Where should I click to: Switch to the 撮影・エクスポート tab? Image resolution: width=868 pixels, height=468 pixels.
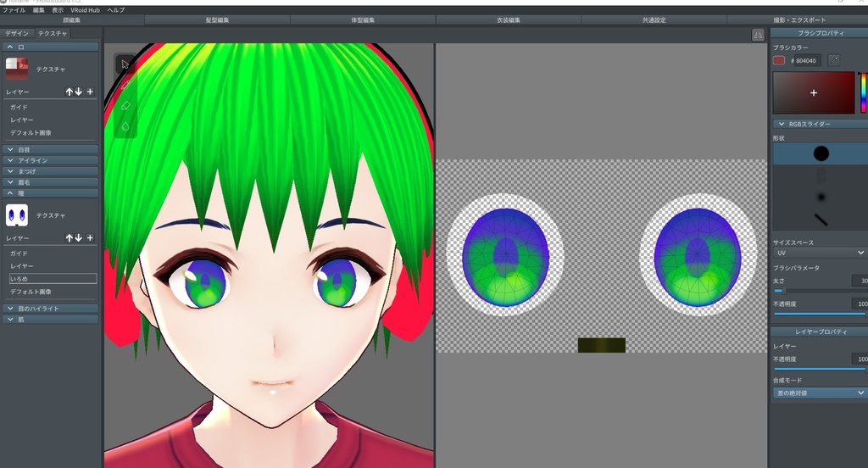tap(798, 20)
